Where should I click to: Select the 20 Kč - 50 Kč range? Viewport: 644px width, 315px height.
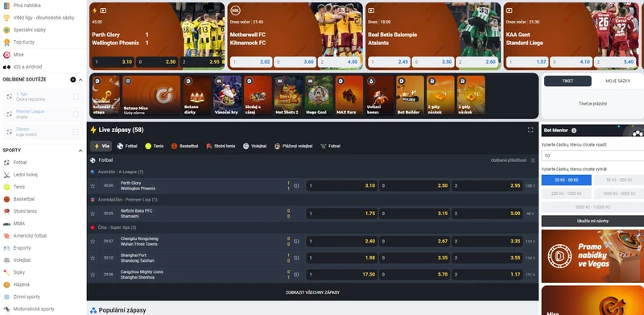(567, 180)
